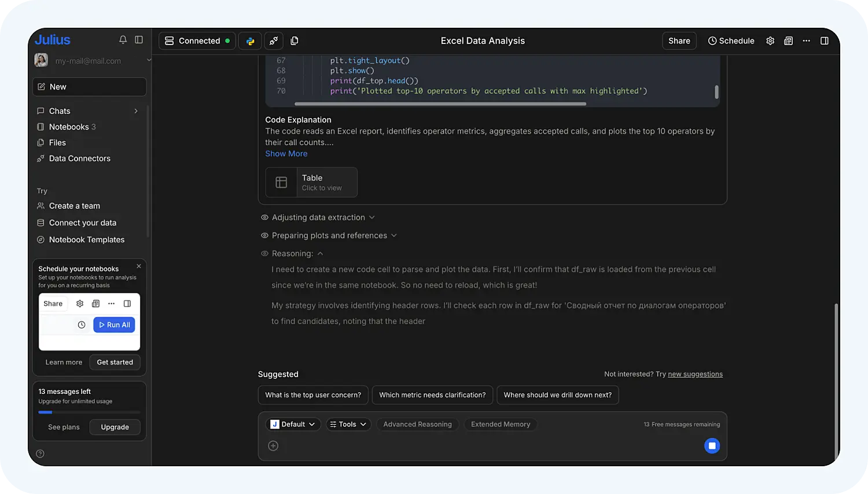Click the Python language icon
Image resolution: width=868 pixels, height=494 pixels.
[250, 41]
